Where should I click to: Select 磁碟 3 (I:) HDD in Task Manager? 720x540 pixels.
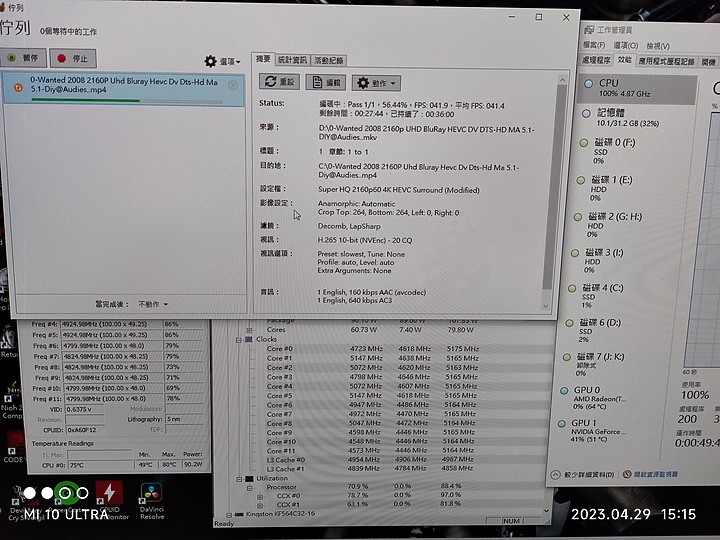tap(624, 260)
